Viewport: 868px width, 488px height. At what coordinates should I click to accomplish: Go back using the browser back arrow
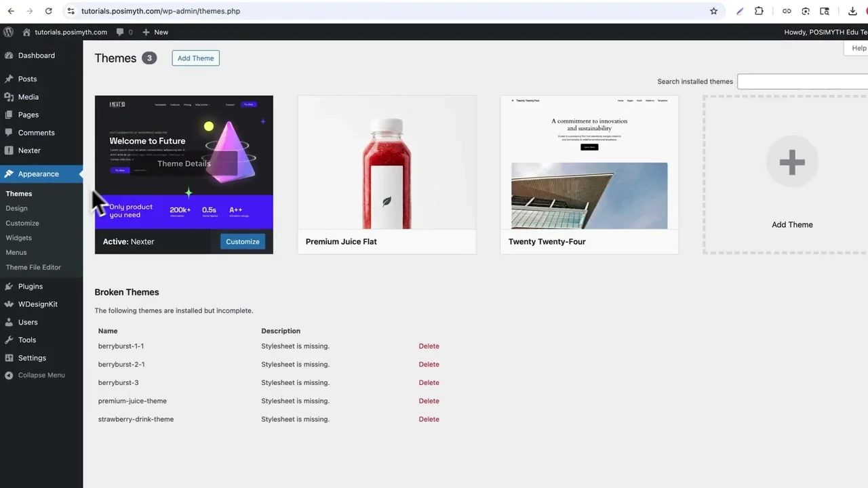[x=11, y=11]
